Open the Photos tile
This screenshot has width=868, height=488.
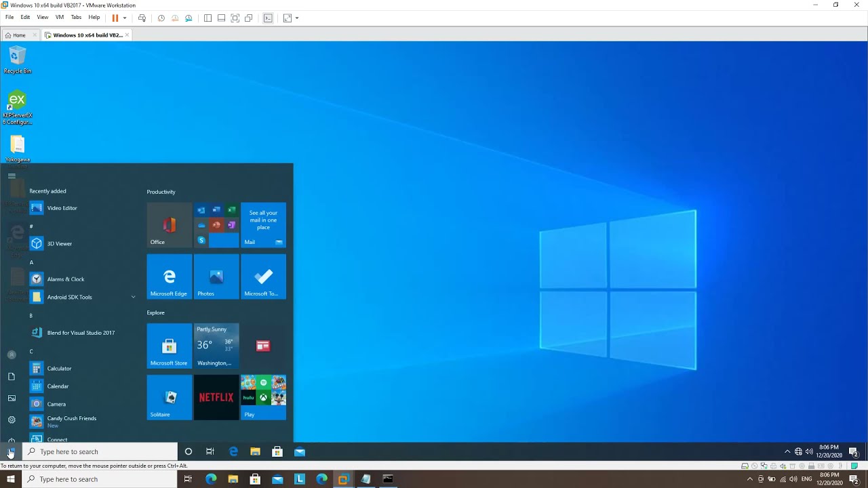pyautogui.click(x=216, y=277)
